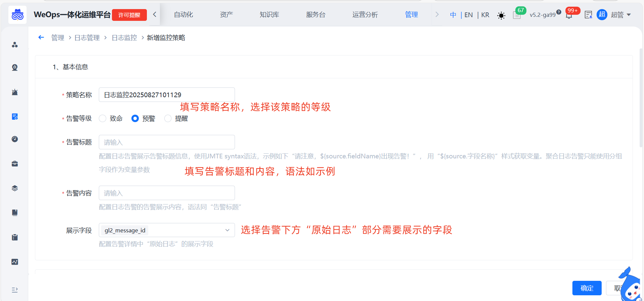Switch to the 知识库 menu tab

point(269,15)
